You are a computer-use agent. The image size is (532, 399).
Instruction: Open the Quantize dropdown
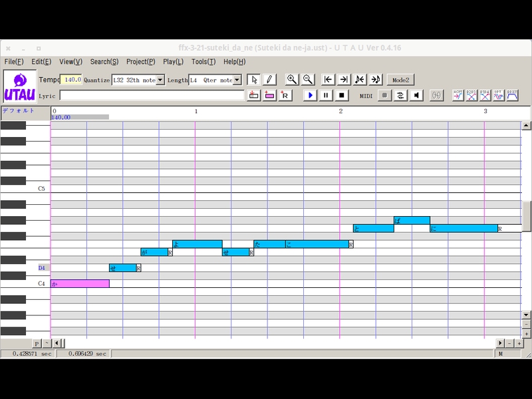pyautogui.click(x=160, y=80)
